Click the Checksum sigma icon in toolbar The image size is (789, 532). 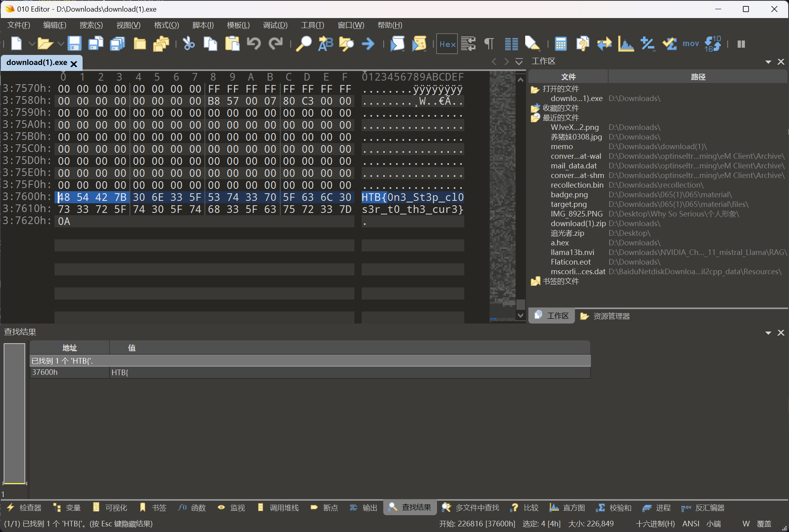coord(669,44)
